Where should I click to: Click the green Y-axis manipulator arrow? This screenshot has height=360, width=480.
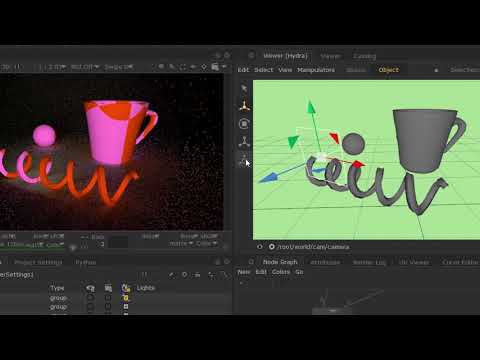click(311, 108)
